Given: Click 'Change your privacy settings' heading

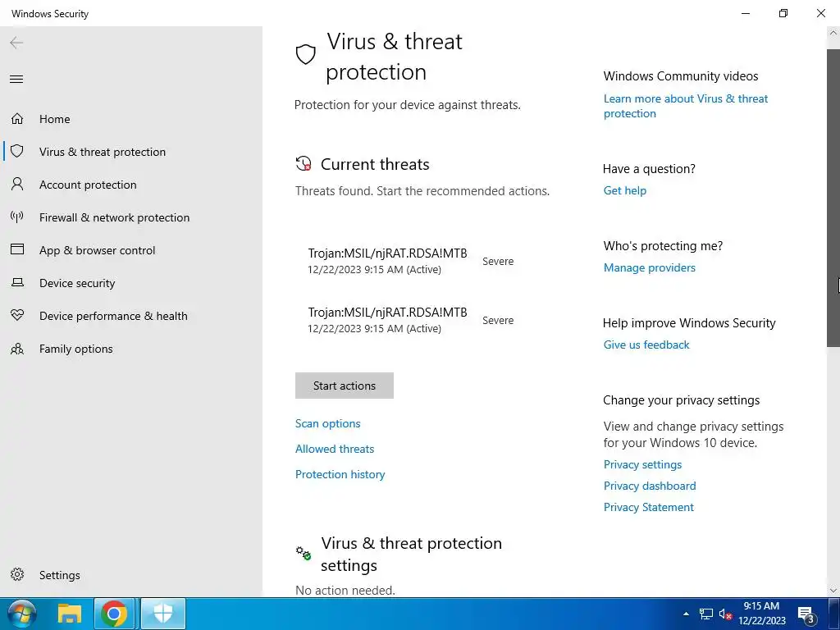Looking at the screenshot, I should coord(681,400).
